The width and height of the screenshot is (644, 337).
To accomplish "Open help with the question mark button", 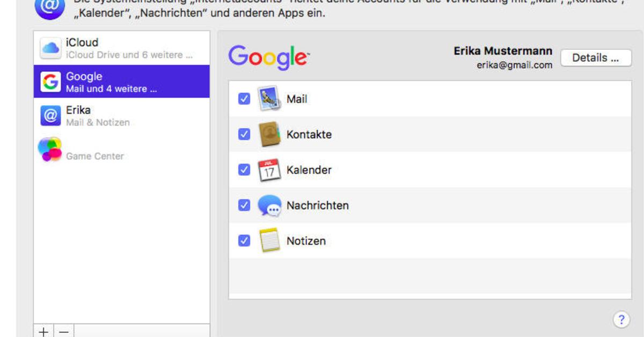I will (621, 320).
